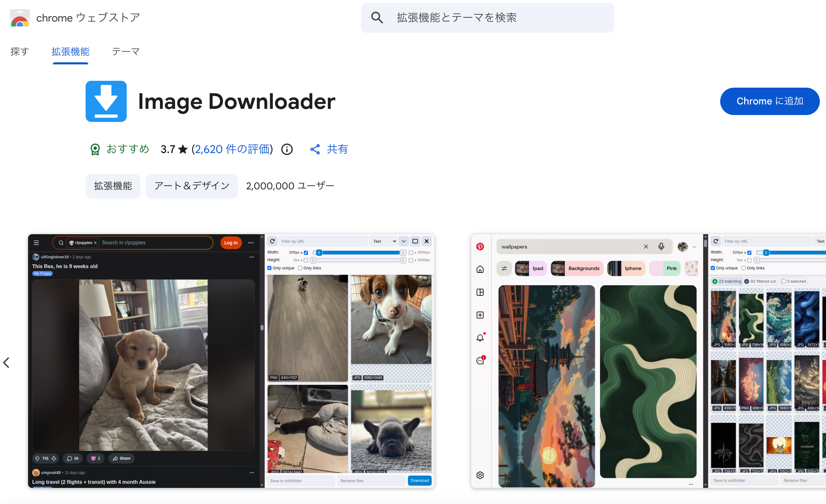Open Text dropdown in puppies downloader panel
Screen dimensions: 826x504
tap(384, 241)
